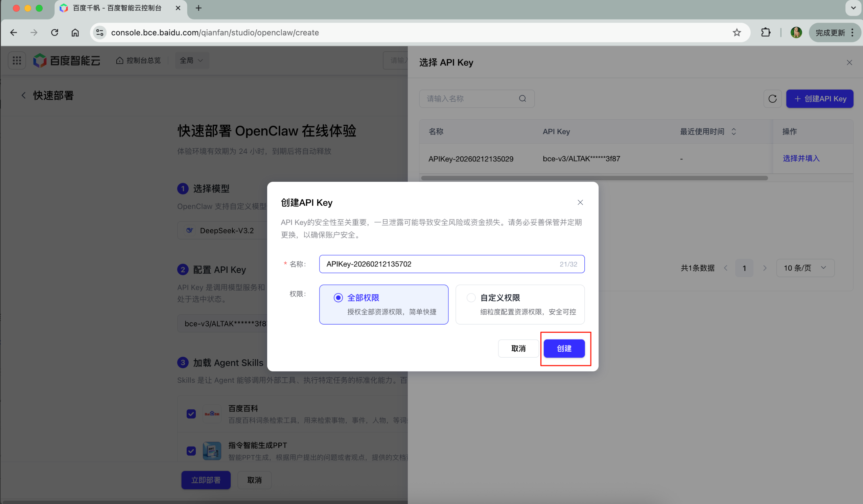Uncheck the 百度百科 skill checkbox
This screenshot has width=863, height=504.
(191, 414)
